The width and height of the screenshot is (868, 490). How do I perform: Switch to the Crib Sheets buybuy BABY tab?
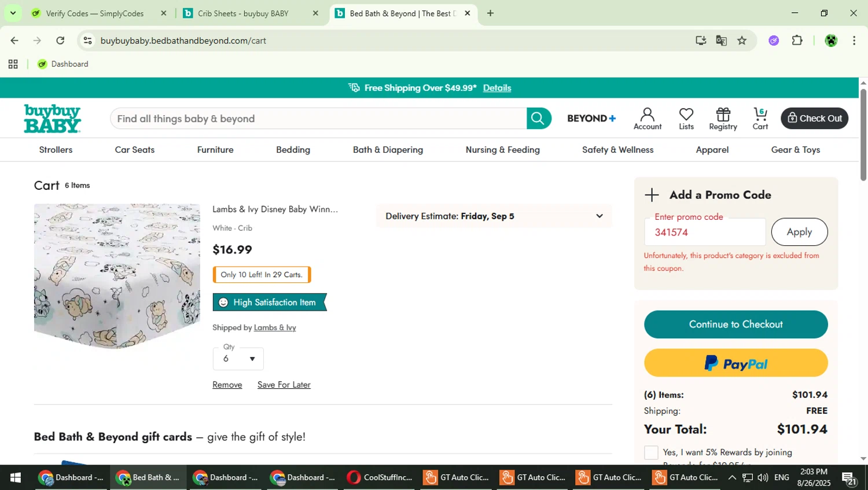click(x=243, y=13)
